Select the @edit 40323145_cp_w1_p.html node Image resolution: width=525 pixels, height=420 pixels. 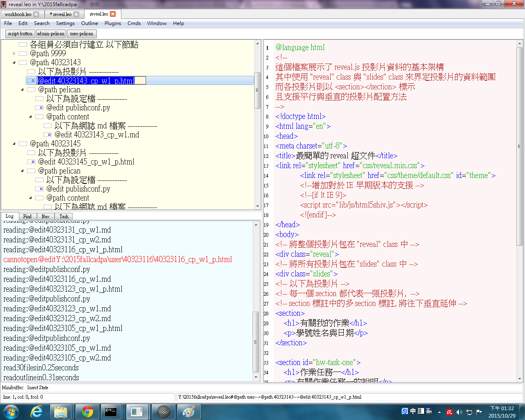tap(86, 162)
